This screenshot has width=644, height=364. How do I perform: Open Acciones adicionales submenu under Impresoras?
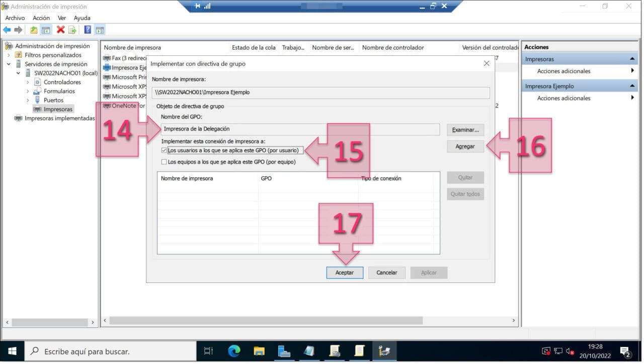coord(580,71)
